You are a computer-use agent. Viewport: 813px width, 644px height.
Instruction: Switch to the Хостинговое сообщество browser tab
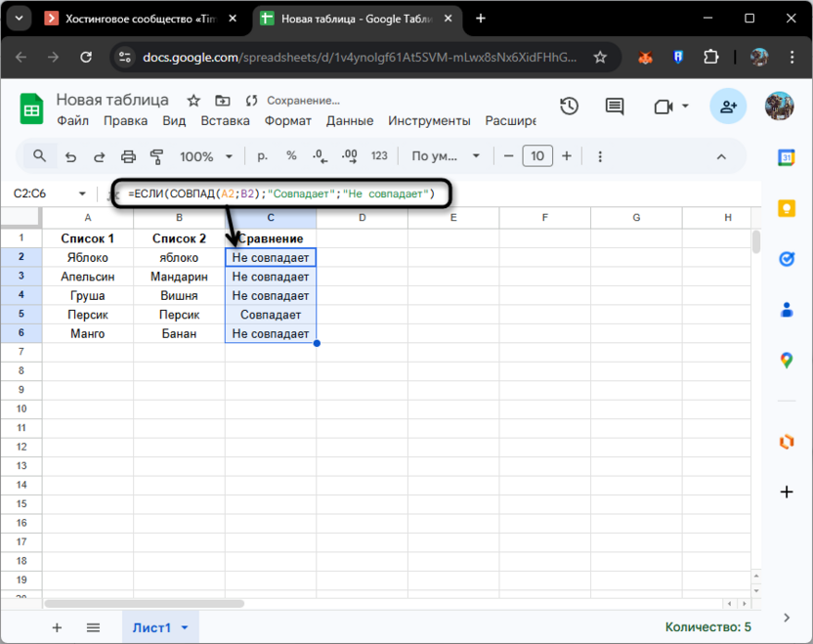141,19
